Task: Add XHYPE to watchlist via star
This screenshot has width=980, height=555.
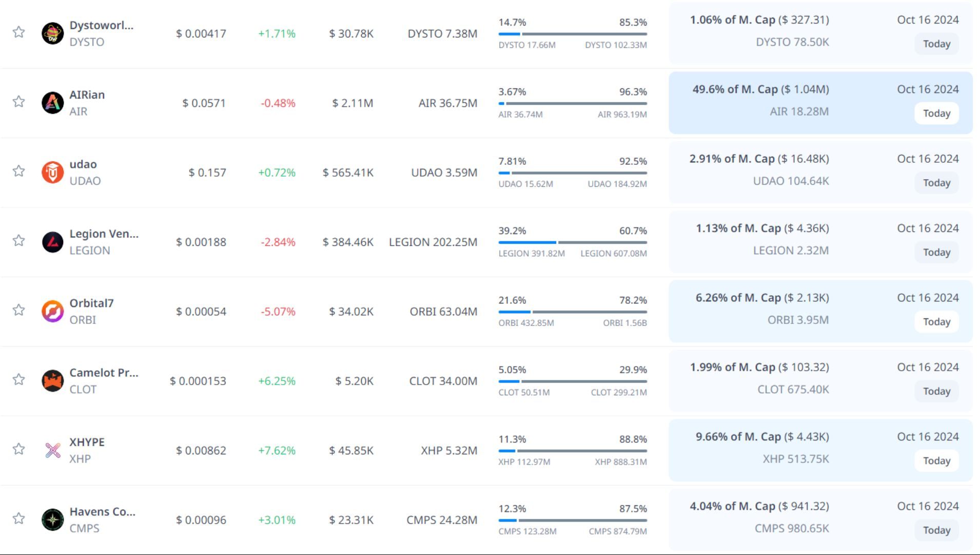Action: [x=19, y=449]
